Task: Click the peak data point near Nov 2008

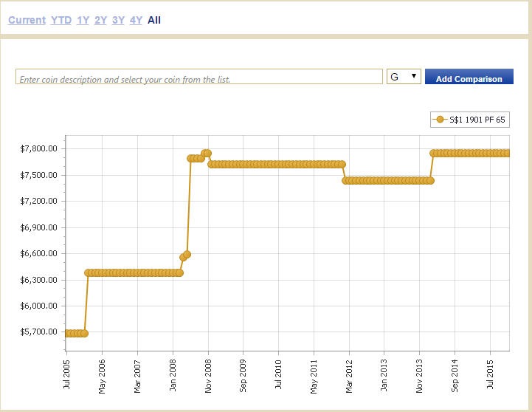Action: pyautogui.click(x=207, y=153)
